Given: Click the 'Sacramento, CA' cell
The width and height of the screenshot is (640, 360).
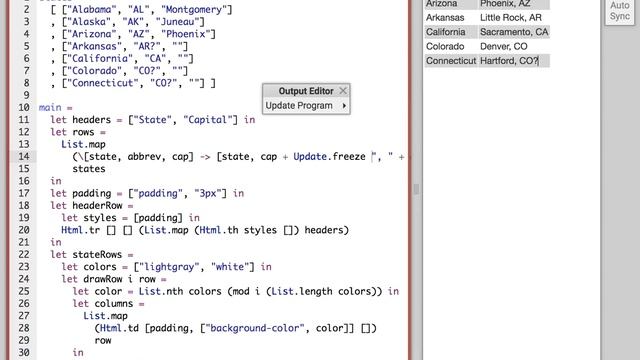Looking at the screenshot, I should 513,32.
